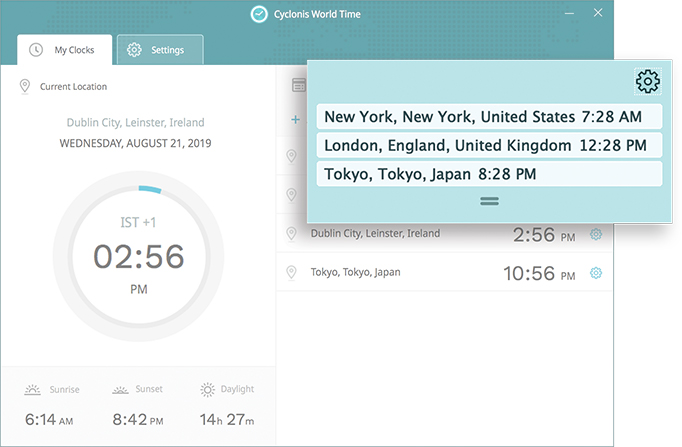Click the daylight sun icon

pos(207,389)
